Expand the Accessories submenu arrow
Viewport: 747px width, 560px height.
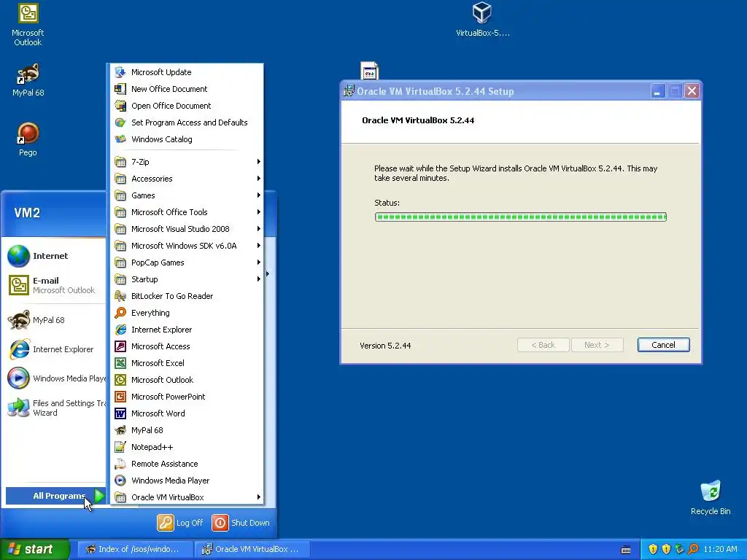pyautogui.click(x=259, y=179)
